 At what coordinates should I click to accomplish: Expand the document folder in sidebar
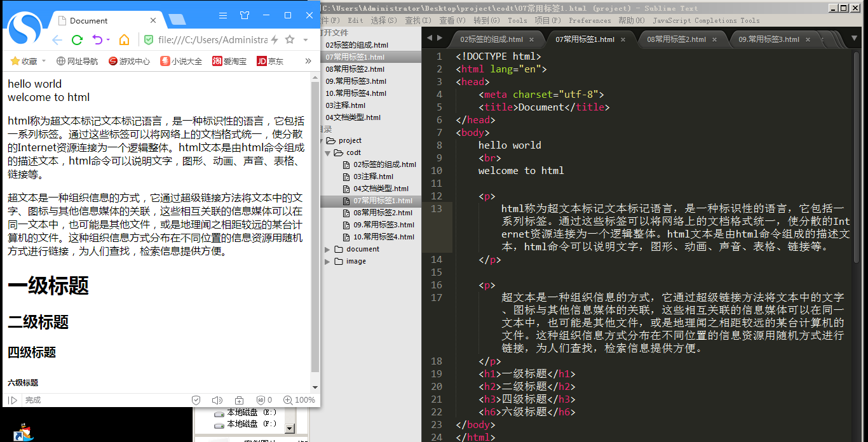[x=328, y=249]
